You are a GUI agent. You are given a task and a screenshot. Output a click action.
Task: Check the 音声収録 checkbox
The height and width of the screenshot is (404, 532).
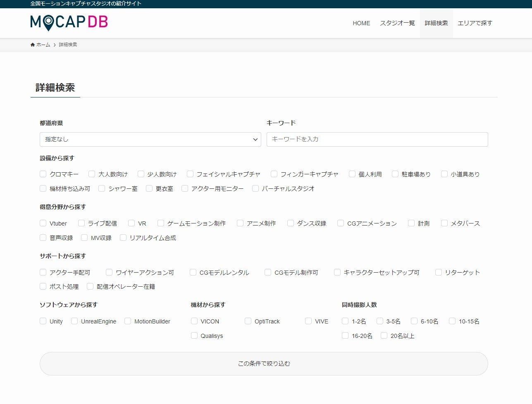coord(43,238)
